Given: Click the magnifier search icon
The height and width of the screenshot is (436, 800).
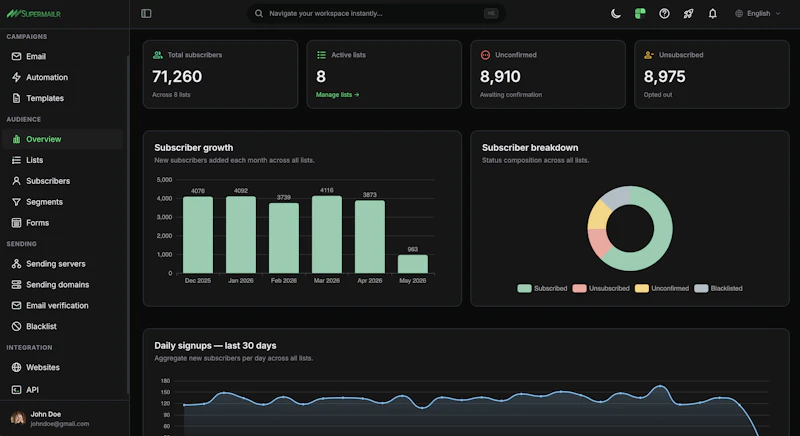Looking at the screenshot, I should (259, 13).
